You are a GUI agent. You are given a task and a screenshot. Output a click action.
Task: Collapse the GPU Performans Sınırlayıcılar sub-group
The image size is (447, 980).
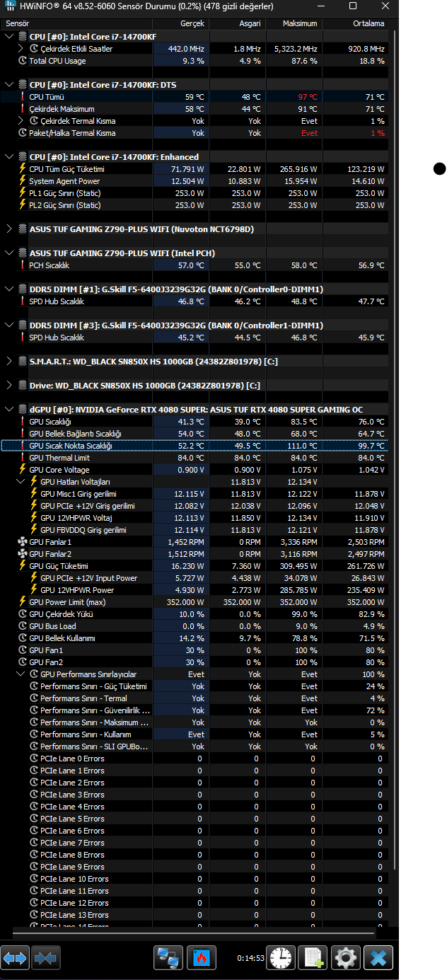point(20,674)
